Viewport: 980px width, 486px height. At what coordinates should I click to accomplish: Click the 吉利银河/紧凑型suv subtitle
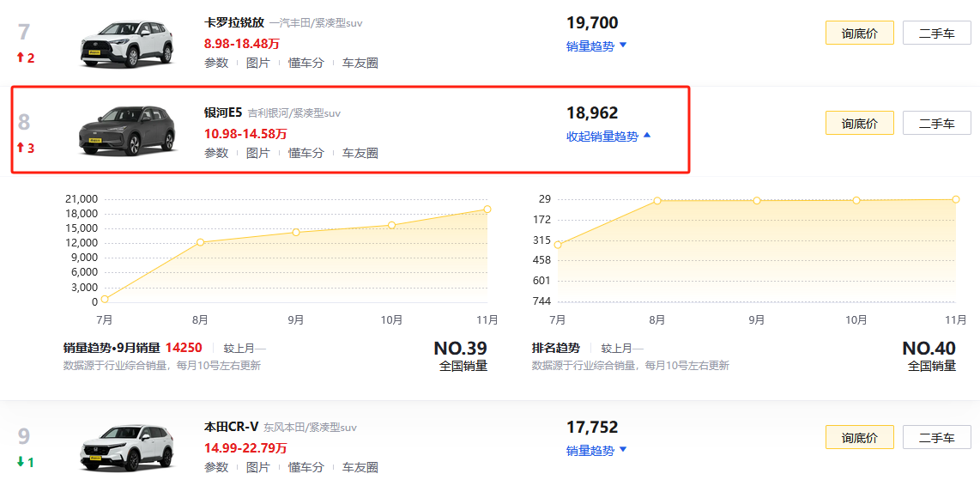294,113
